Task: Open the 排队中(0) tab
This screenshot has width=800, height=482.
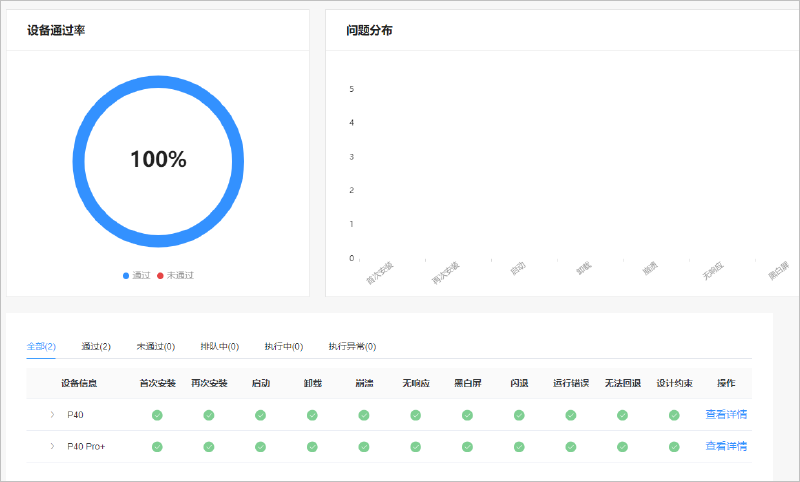Action: [219, 346]
